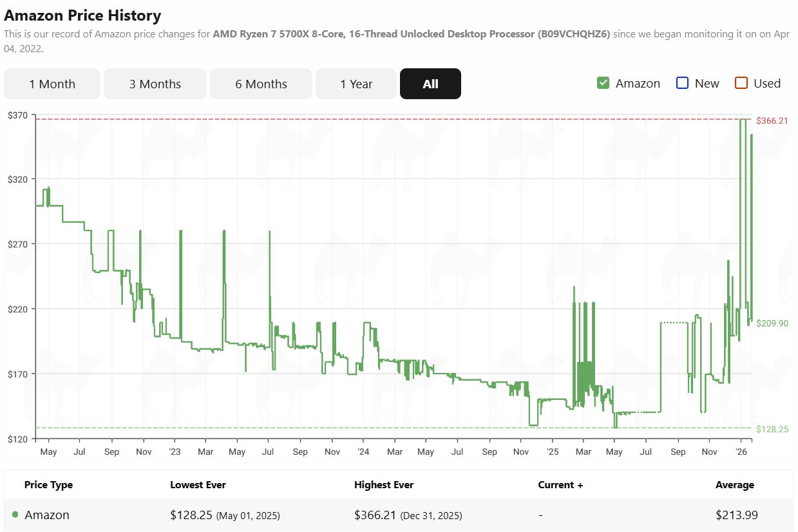The image size is (798, 532).
Task: Click the $366.21 highest price label
Action: pos(772,120)
